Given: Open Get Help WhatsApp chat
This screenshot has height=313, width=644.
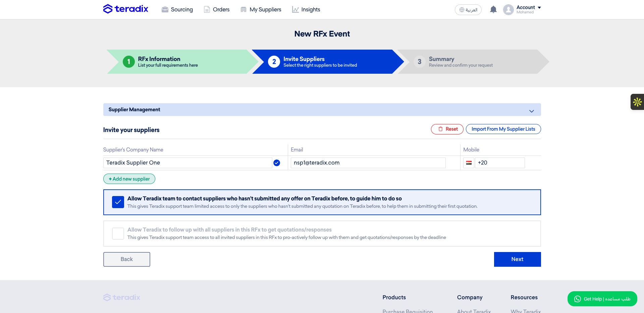Looking at the screenshot, I should click(x=602, y=299).
